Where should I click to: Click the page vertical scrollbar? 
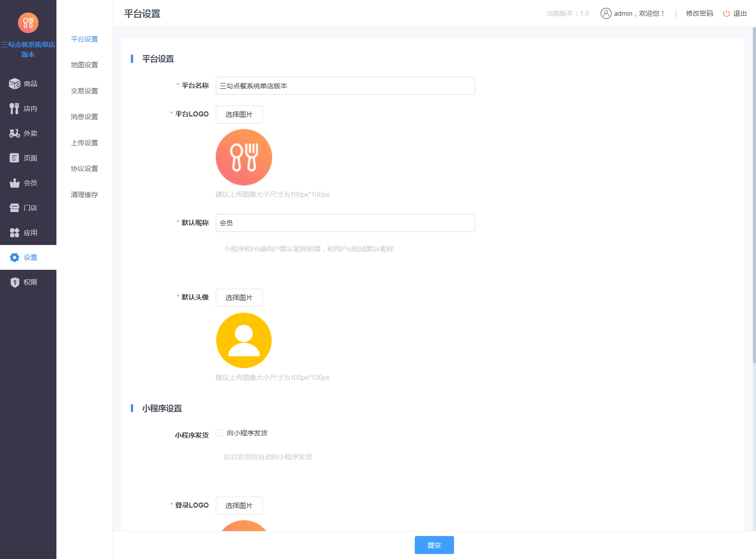tap(754, 195)
